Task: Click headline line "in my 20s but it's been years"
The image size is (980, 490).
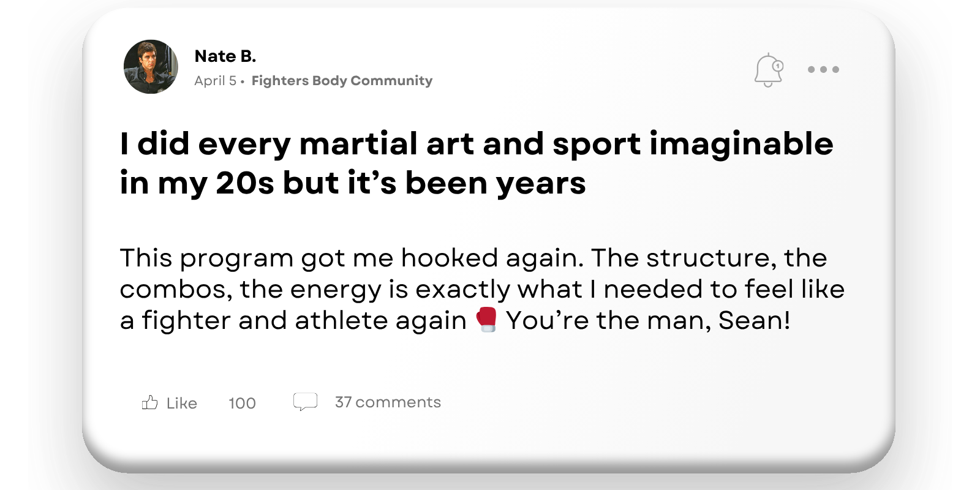Action: pos(353,183)
